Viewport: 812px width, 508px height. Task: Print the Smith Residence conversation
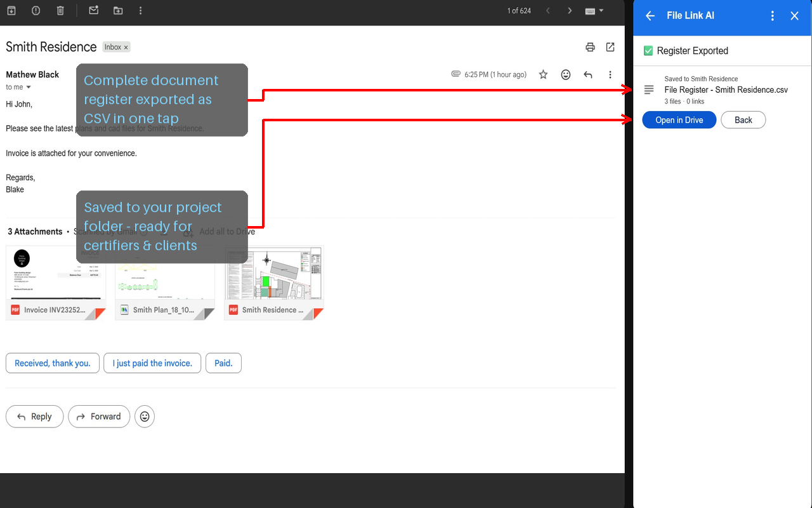(590, 47)
